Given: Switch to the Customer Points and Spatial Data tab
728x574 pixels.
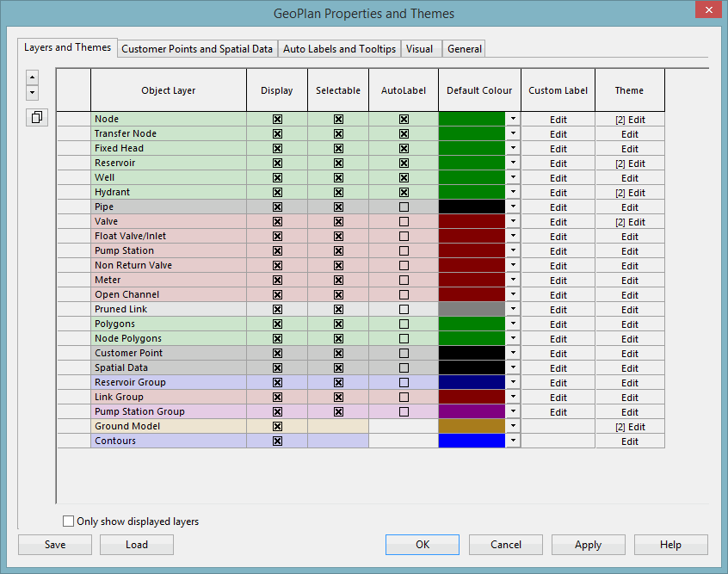Looking at the screenshot, I should (196, 49).
